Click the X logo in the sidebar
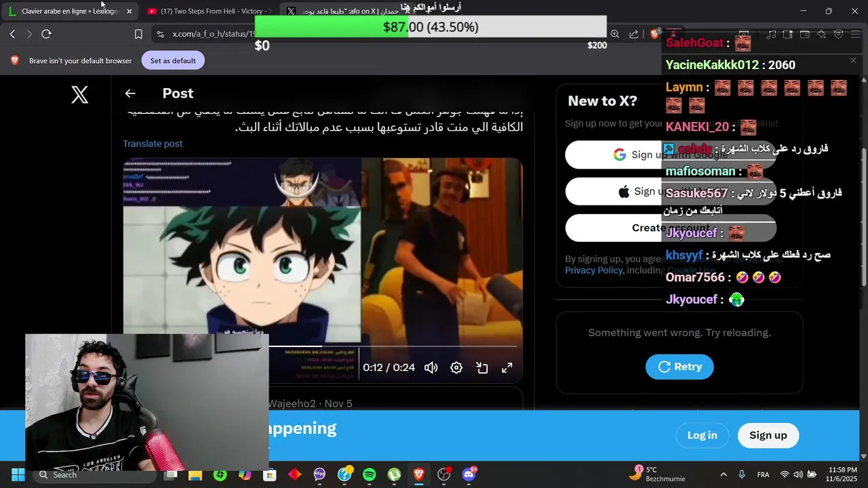This screenshot has width=868, height=488. click(x=80, y=94)
